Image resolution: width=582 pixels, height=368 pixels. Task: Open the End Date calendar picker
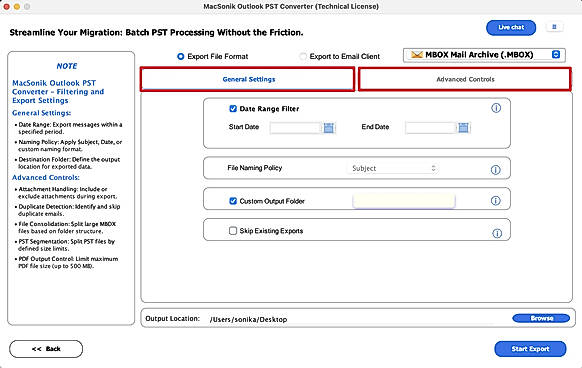[x=463, y=127]
